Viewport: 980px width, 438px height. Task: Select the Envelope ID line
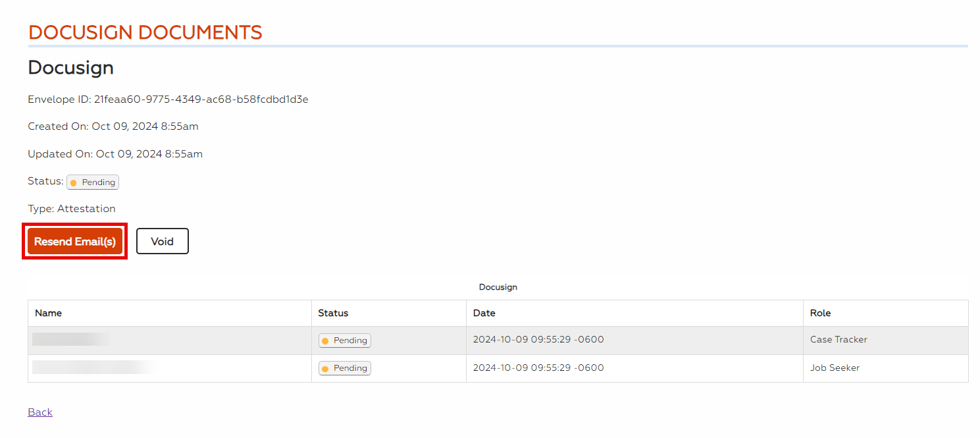coord(168,99)
